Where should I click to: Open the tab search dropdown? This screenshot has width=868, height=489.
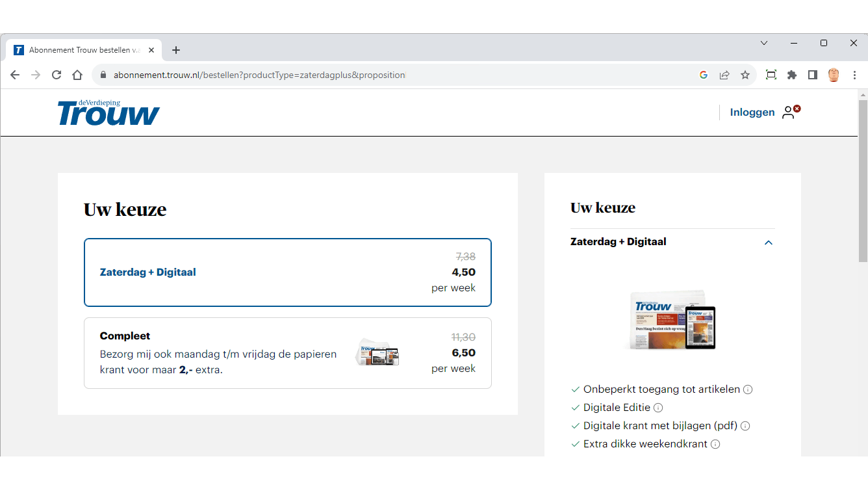click(x=764, y=43)
